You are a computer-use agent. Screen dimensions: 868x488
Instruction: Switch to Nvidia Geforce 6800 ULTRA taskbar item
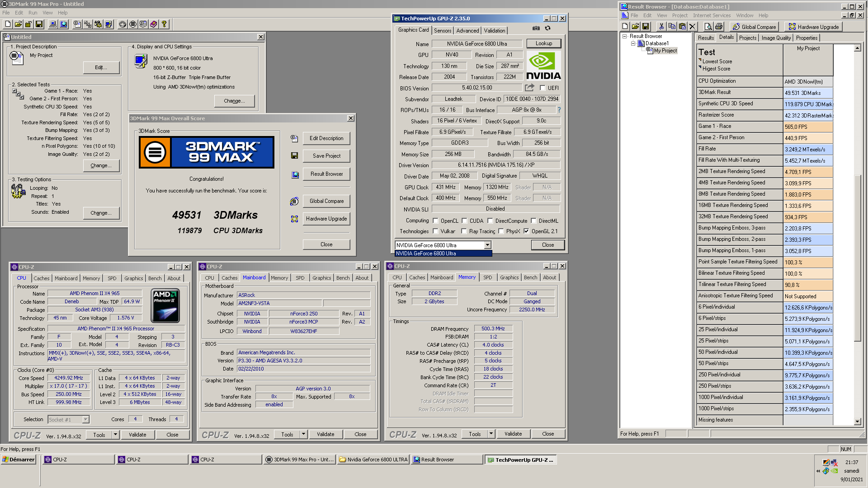[373, 460]
